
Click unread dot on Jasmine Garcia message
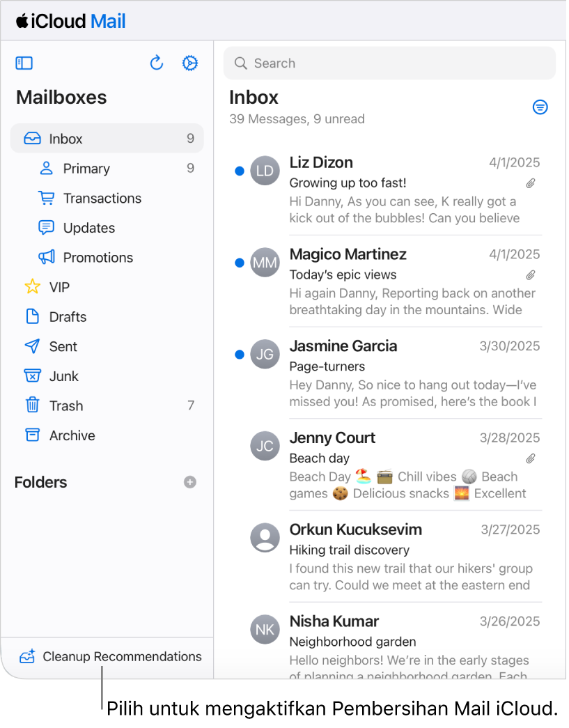[x=240, y=355]
